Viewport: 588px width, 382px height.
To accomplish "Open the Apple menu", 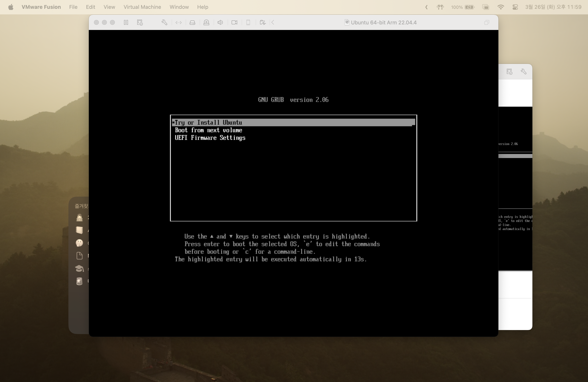I will [11, 7].
